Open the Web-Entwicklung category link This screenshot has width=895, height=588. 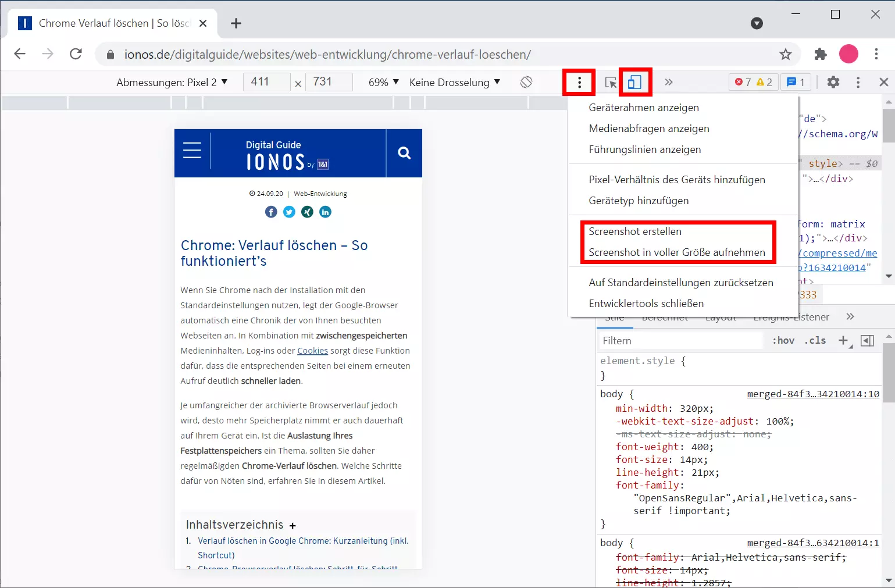tap(320, 194)
